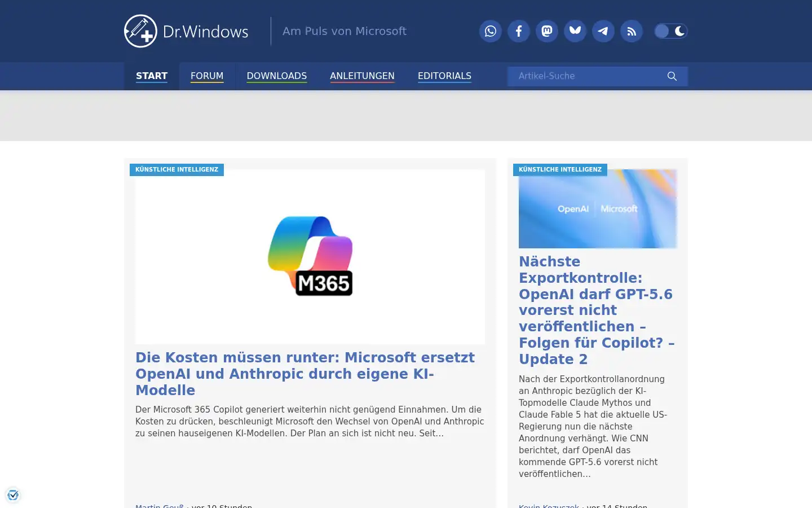Image resolution: width=812 pixels, height=508 pixels.
Task: Click Künstliche Intelligenz tag on OpenAI article
Action: click(x=560, y=169)
